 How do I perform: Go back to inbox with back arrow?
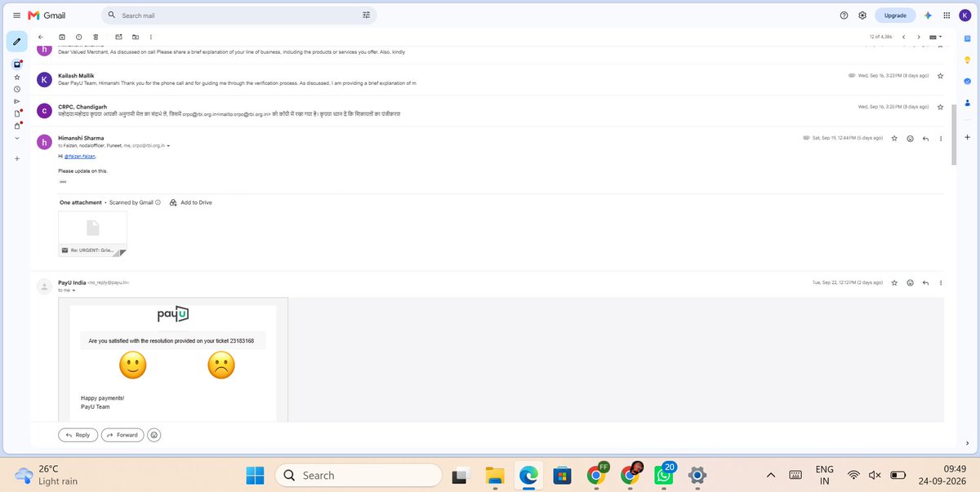(x=41, y=37)
